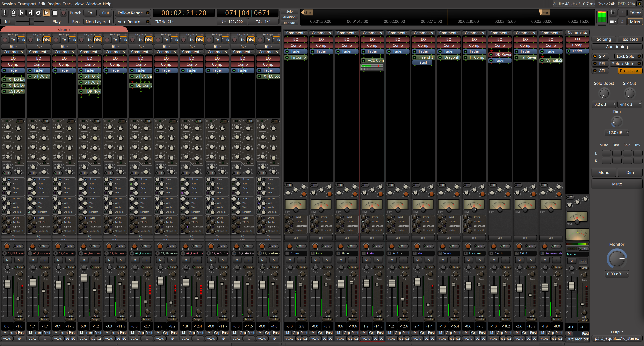This screenshot has width=644, height=346.
Task: Open the Transport menu
Action: (x=27, y=4)
